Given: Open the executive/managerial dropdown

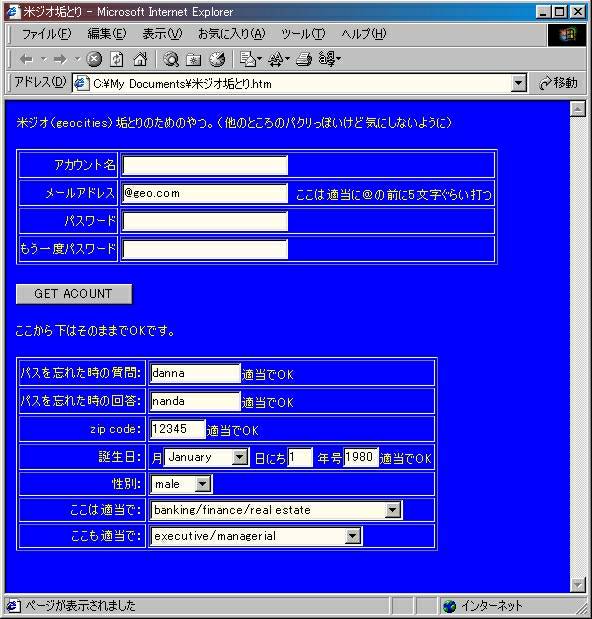Looking at the screenshot, I should pos(353,536).
